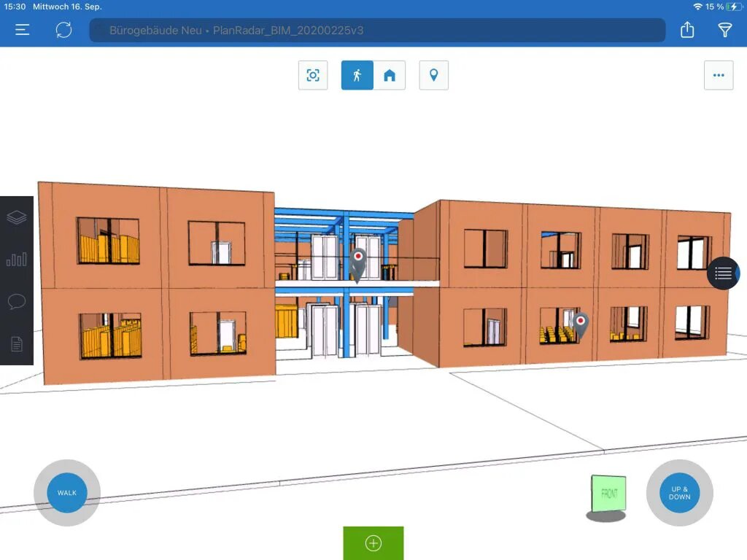Open the filter funnel icon

click(724, 30)
